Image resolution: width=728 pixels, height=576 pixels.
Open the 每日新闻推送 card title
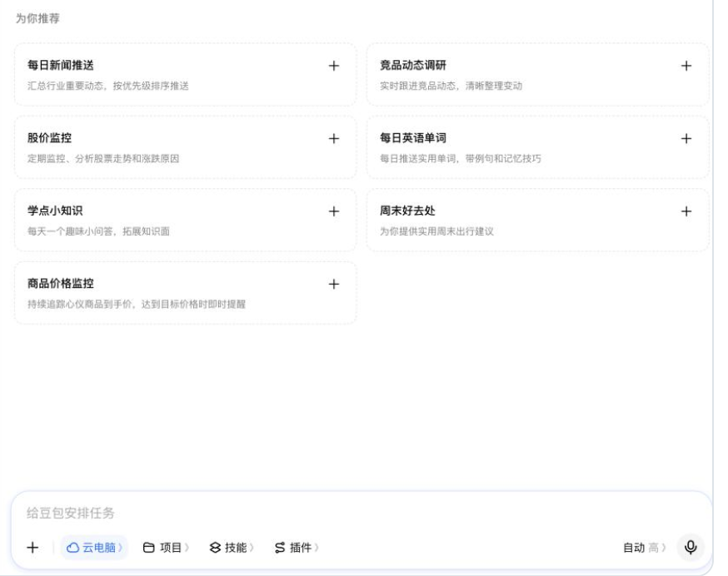coord(60,66)
